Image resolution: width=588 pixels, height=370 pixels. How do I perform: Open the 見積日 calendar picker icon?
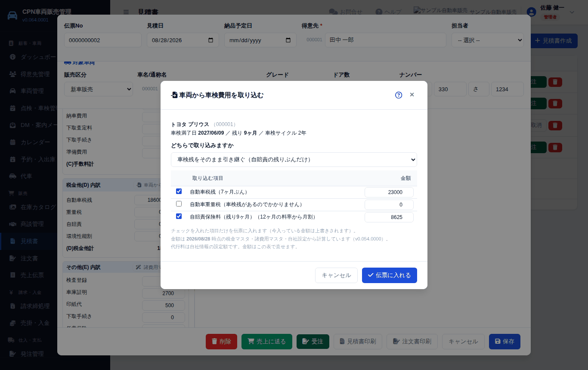(211, 40)
